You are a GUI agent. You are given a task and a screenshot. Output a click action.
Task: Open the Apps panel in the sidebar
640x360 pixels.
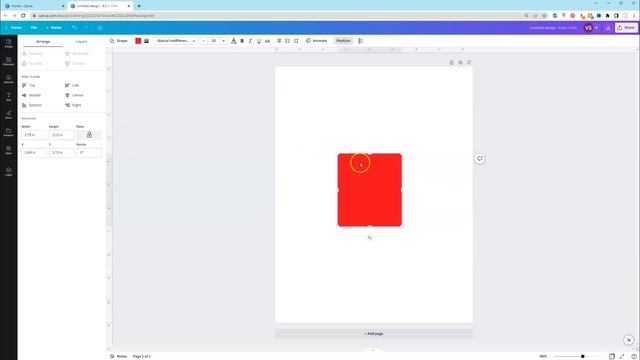pos(9,150)
